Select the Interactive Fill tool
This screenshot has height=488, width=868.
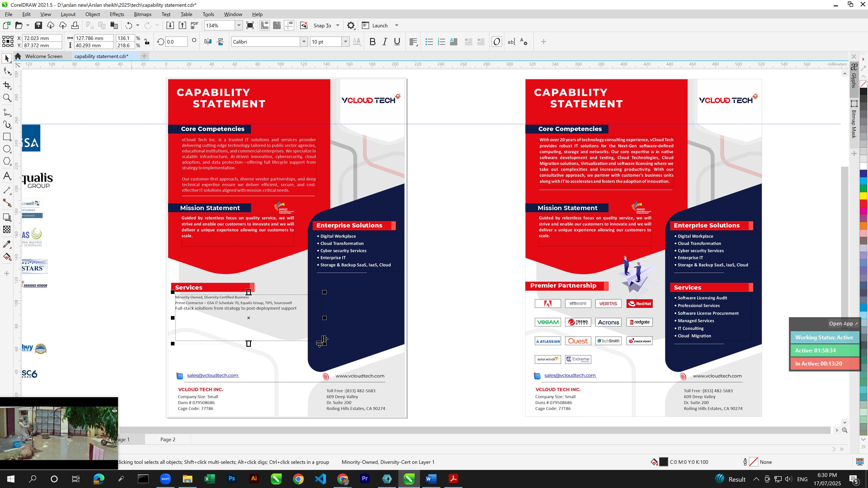(x=7, y=257)
